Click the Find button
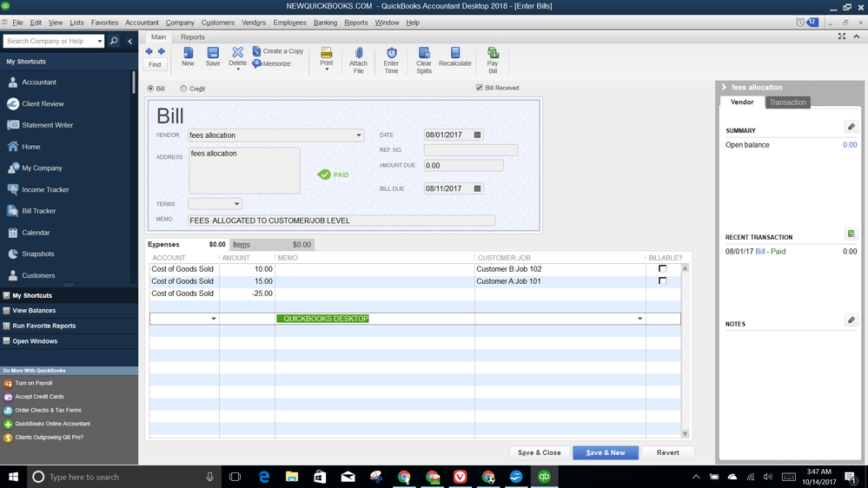 (155, 65)
